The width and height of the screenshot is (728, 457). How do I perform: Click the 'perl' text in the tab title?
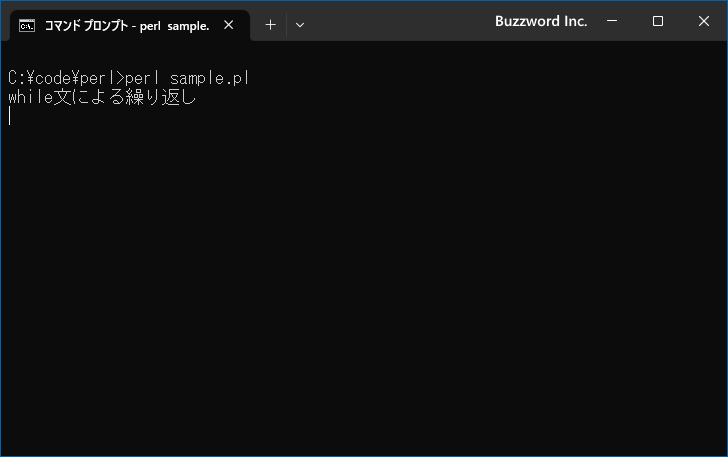150,26
